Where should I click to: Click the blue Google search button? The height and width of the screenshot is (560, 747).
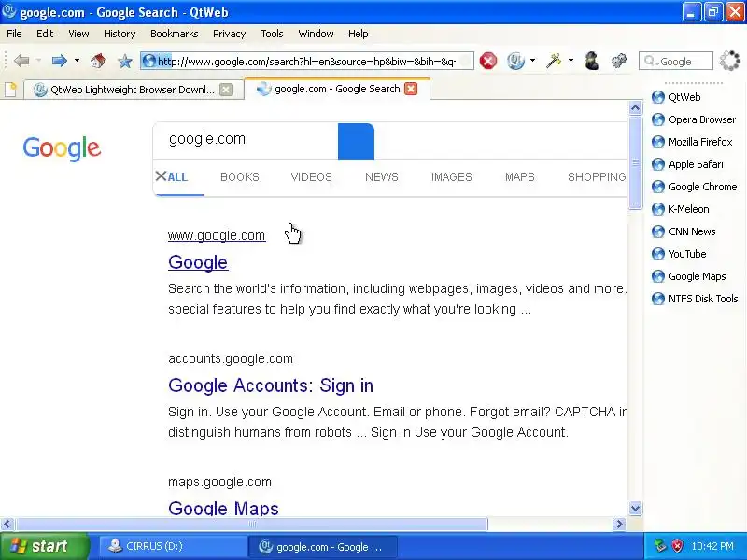(356, 142)
